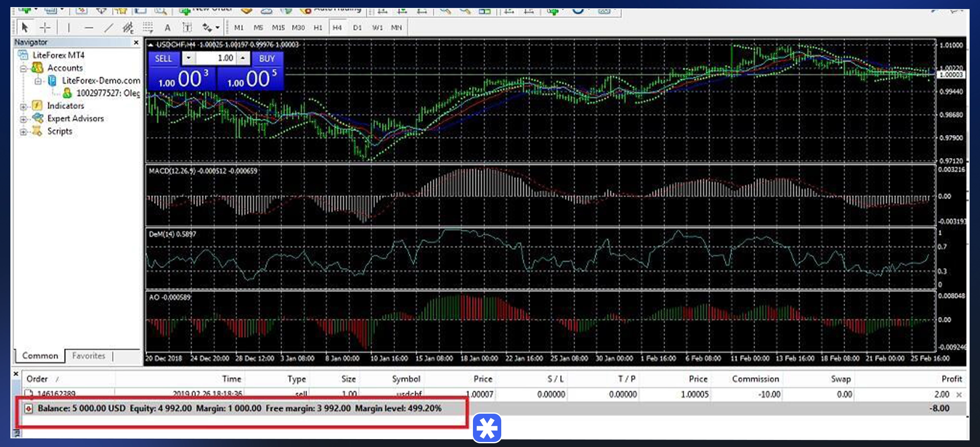Select the text 'A' tool
The height and width of the screenshot is (447, 980).
coord(167,28)
